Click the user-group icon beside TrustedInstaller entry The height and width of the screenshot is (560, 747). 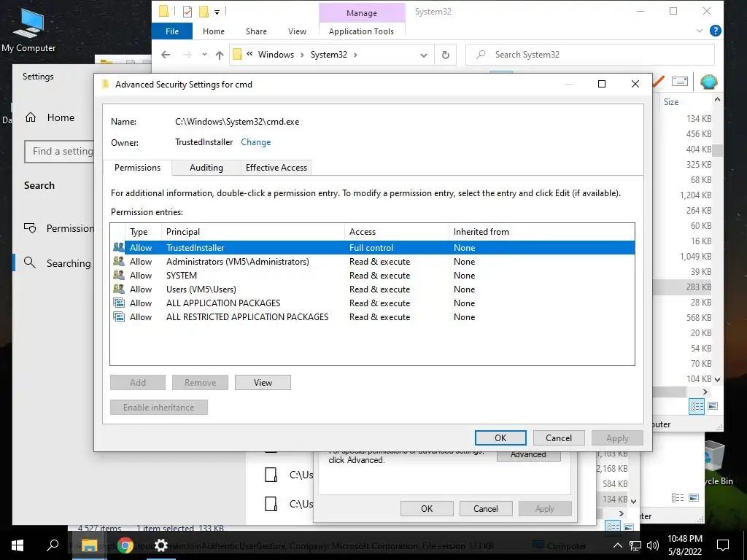pos(119,247)
